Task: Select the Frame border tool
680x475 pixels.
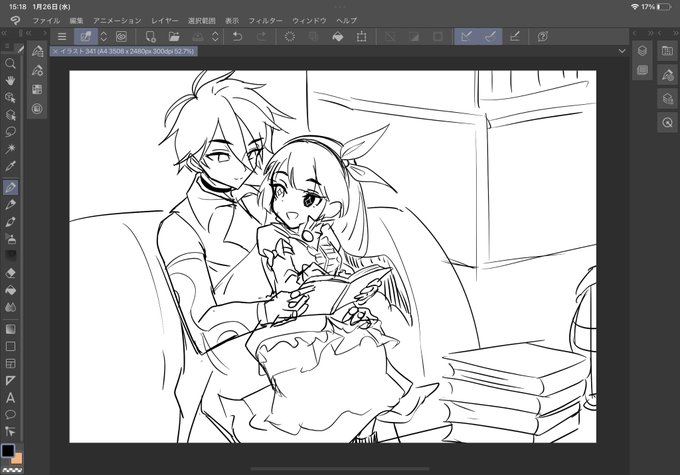Action: point(10,364)
